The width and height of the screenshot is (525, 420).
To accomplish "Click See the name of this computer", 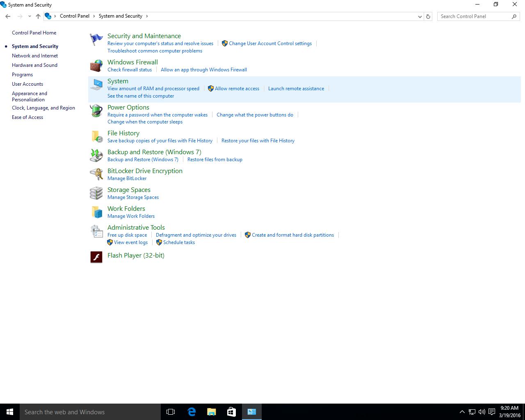I will (x=141, y=96).
